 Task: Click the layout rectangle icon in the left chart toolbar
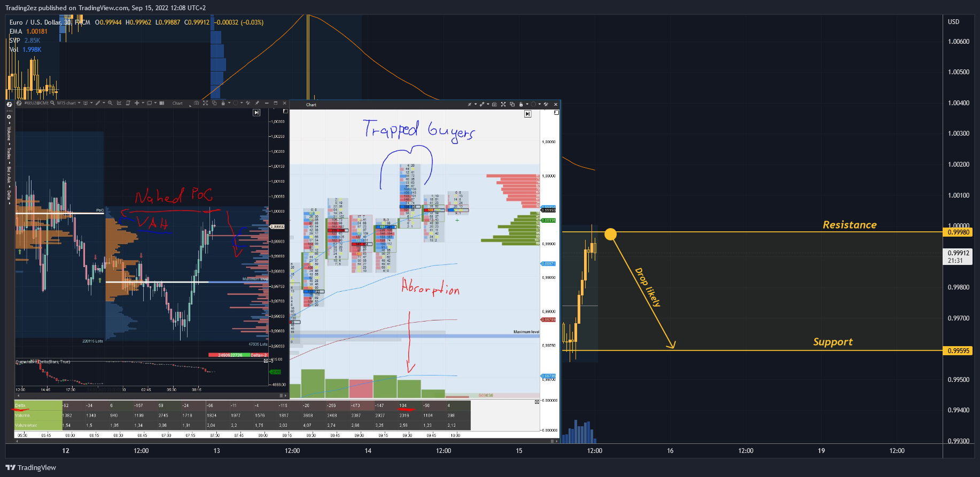(x=149, y=103)
